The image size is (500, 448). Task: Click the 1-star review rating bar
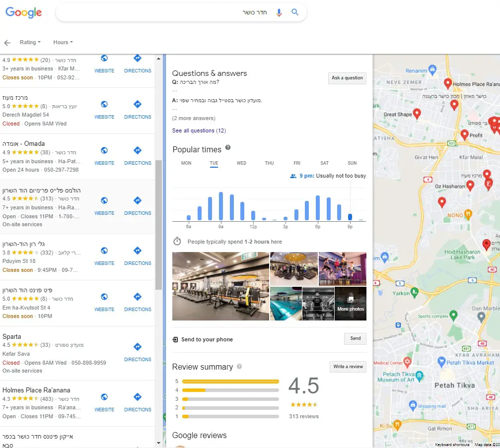pyautogui.click(x=230, y=416)
